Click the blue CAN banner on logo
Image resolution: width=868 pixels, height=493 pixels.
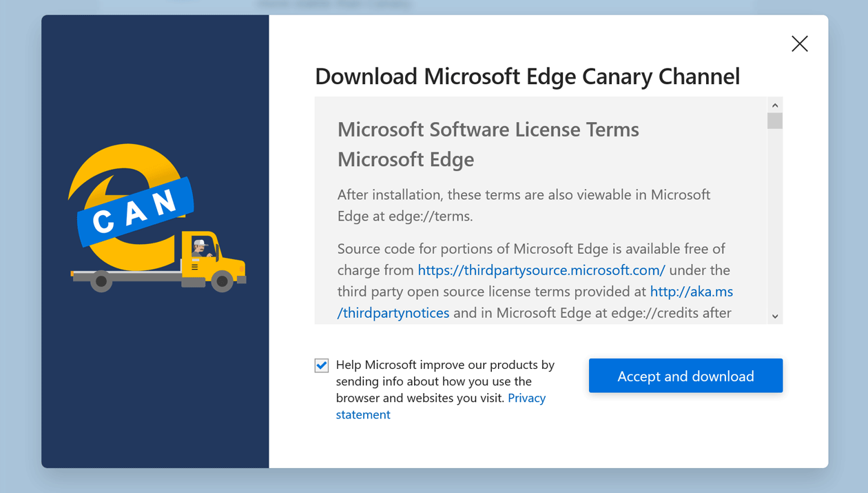135,212
